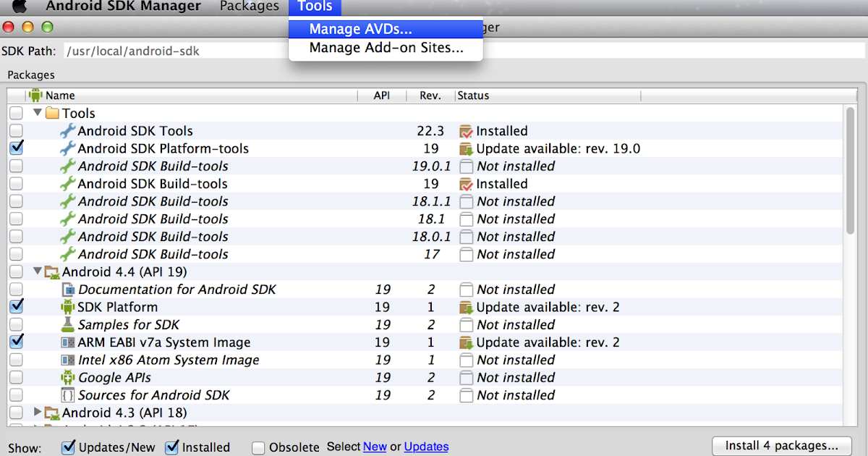Click the Samples for SDK flask icon
868x456 pixels.
coord(68,325)
